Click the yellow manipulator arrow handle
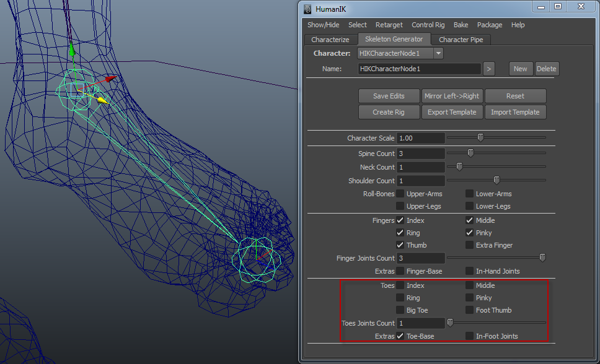 pos(103,100)
